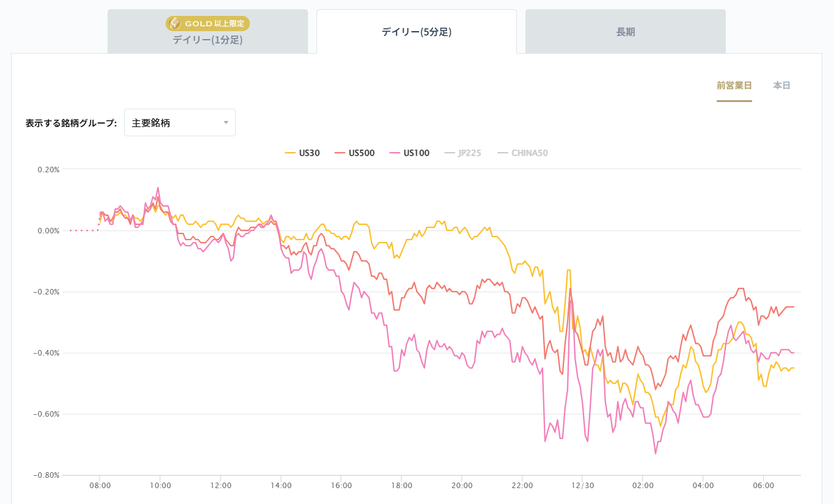Click the grey CHINA50 legend line marker
This screenshot has height=504, width=834.
coord(503,153)
